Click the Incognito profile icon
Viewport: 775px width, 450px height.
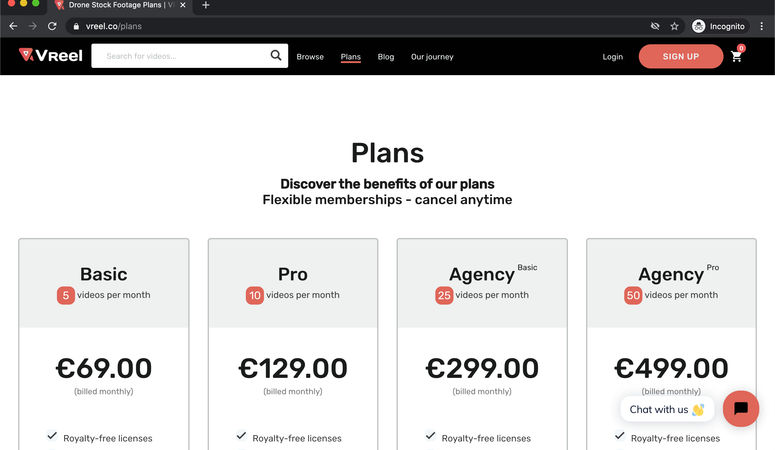[698, 26]
